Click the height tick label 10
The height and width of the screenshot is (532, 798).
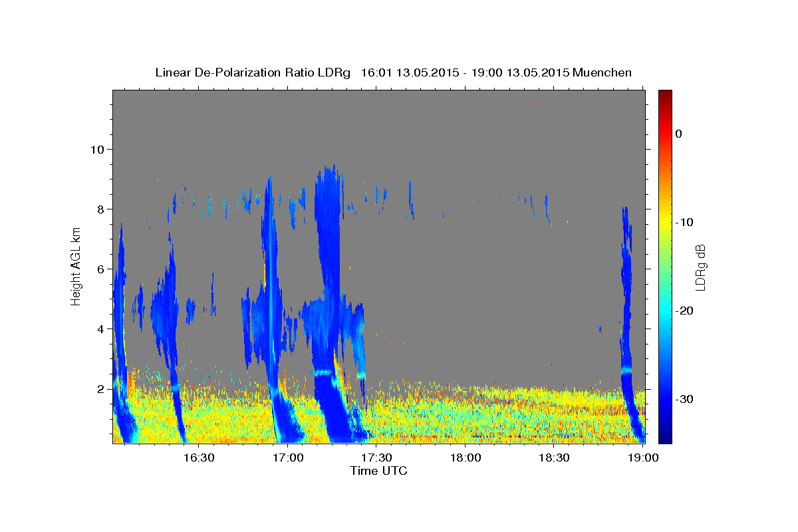[x=97, y=149]
